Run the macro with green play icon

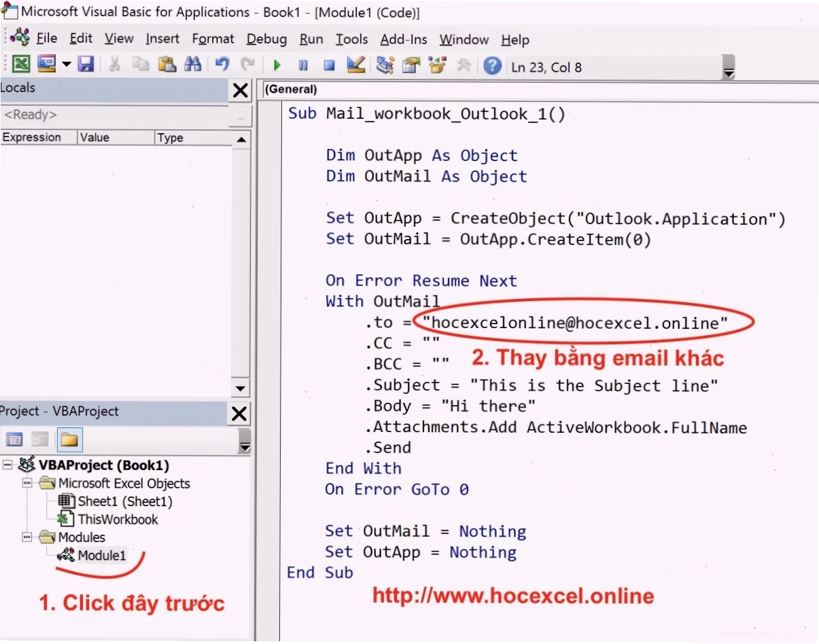click(x=277, y=65)
